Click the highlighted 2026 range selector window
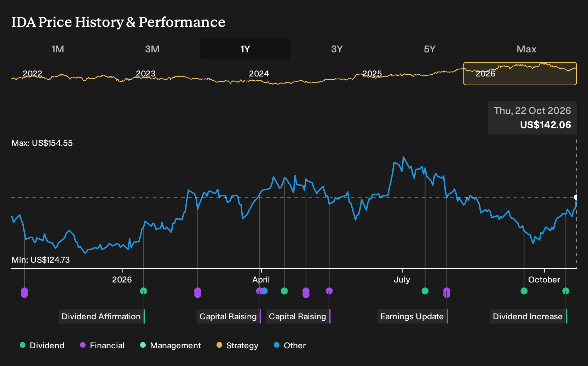This screenshot has width=588, height=366. [x=520, y=74]
